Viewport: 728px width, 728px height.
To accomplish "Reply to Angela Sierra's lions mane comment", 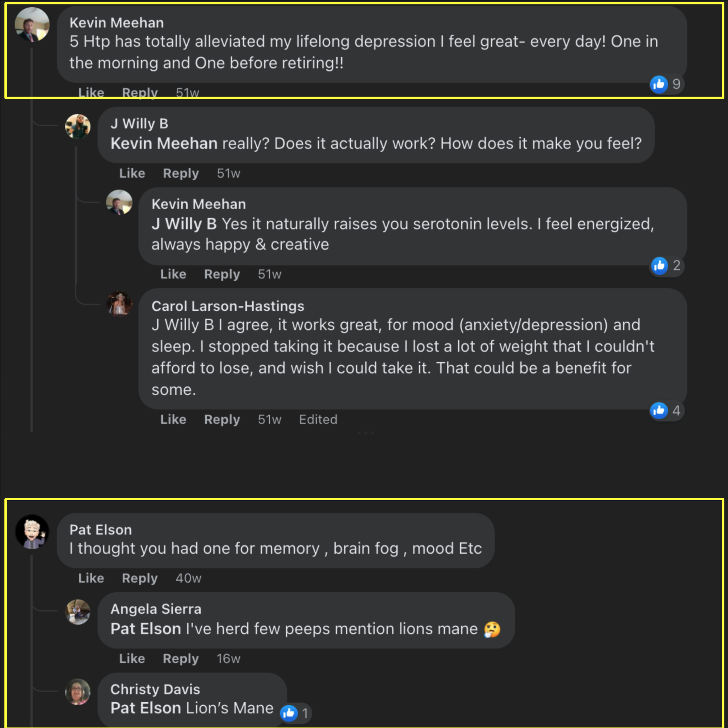I will click(x=181, y=658).
